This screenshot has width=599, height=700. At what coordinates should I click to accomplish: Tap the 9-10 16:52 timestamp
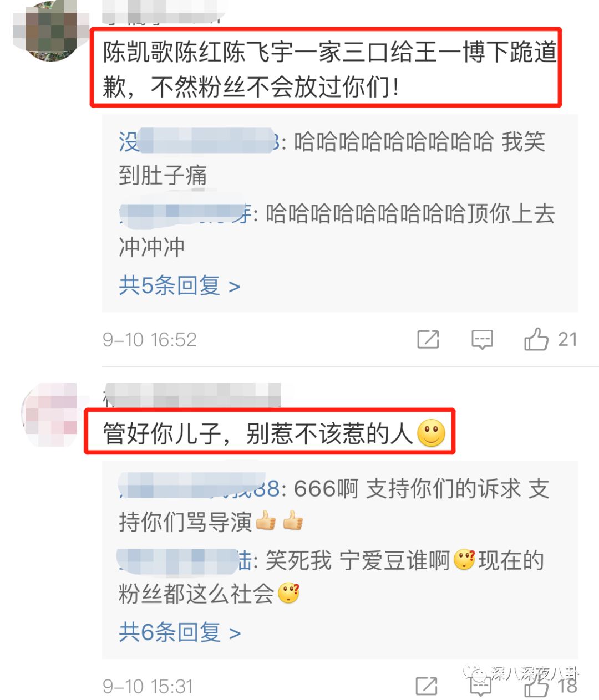[x=150, y=339]
